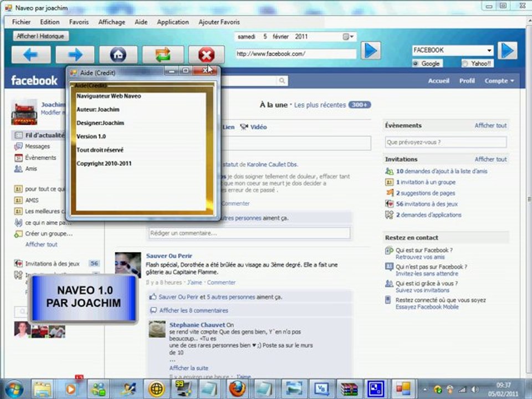The height and width of the screenshot is (399, 532).
Task: Open the Ajouter Favoris menu
Action: point(219,22)
